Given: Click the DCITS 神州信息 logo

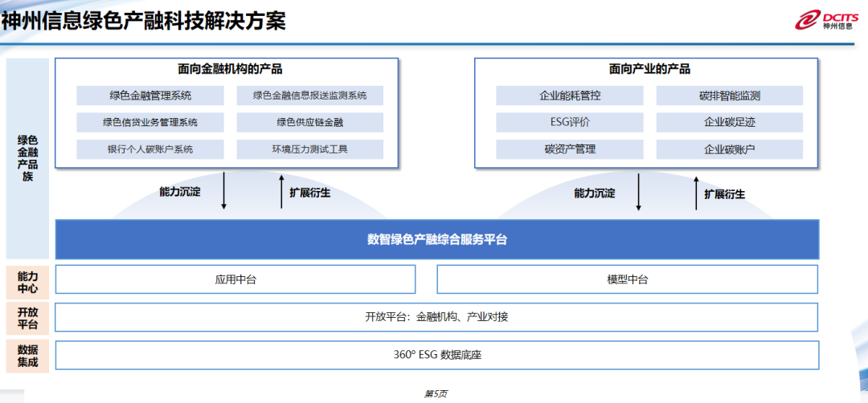Looking at the screenshot, I should [826, 19].
